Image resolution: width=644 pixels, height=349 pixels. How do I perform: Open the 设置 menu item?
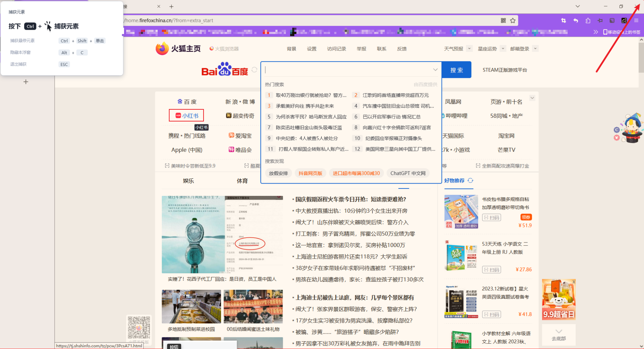point(311,49)
